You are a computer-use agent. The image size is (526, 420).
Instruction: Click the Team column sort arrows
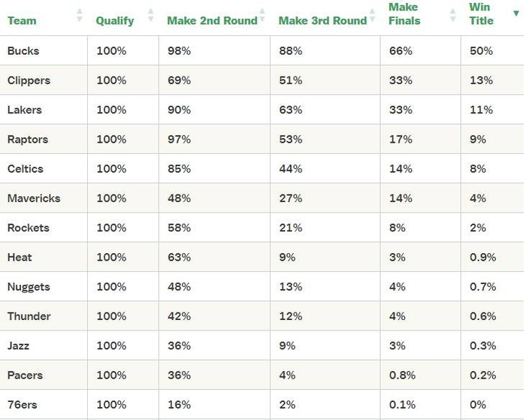80,14
